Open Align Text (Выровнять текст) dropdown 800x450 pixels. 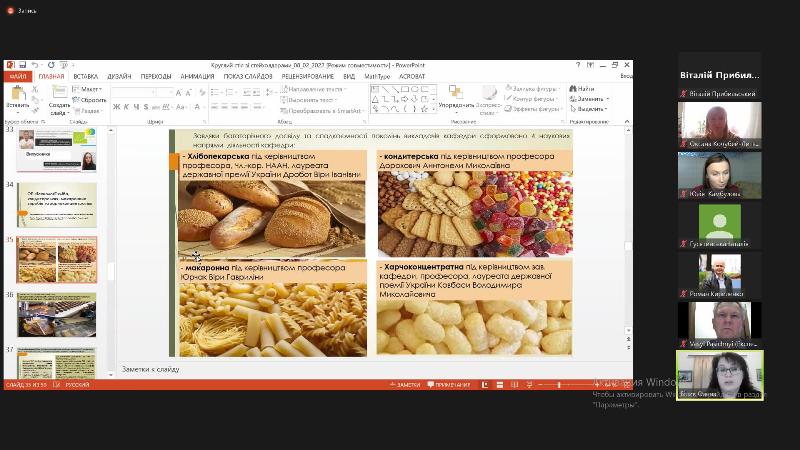click(x=310, y=99)
